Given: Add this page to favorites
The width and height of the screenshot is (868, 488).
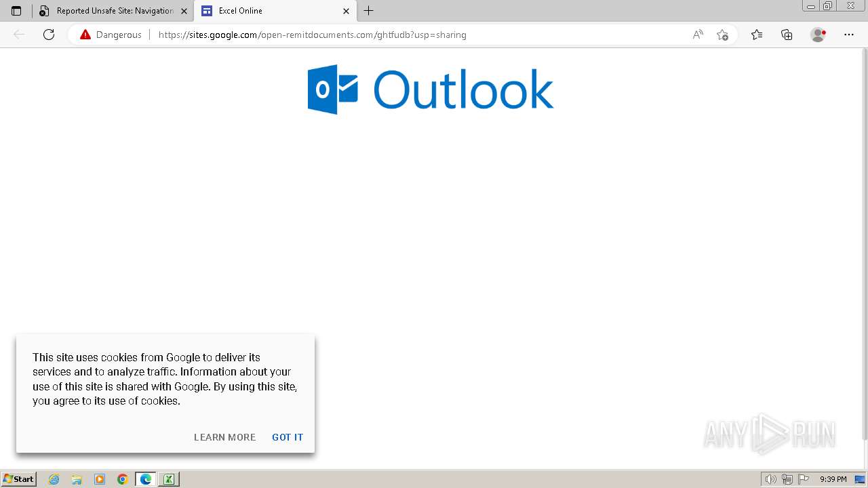Looking at the screenshot, I should [722, 35].
